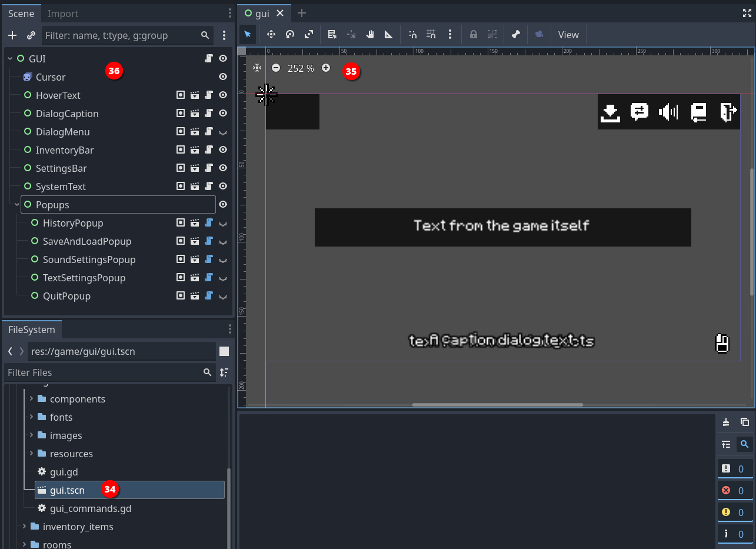Add a new node with plus icon

12,35
